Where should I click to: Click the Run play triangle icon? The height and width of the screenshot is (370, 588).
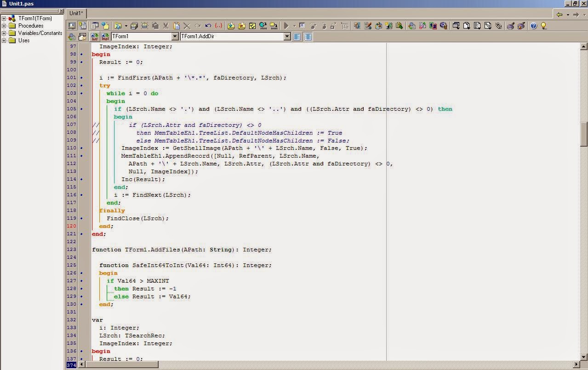(x=285, y=26)
